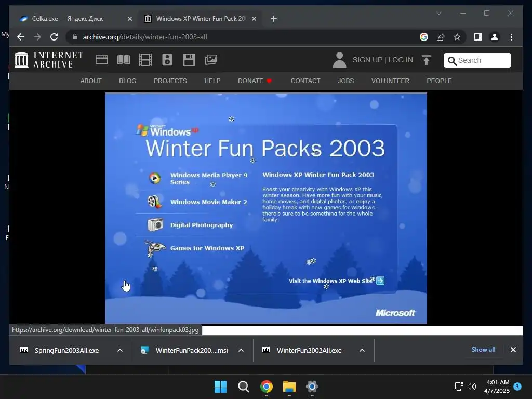The image size is (532, 399).
Task: Click the Upload arrow icon
Action: pyautogui.click(x=427, y=60)
